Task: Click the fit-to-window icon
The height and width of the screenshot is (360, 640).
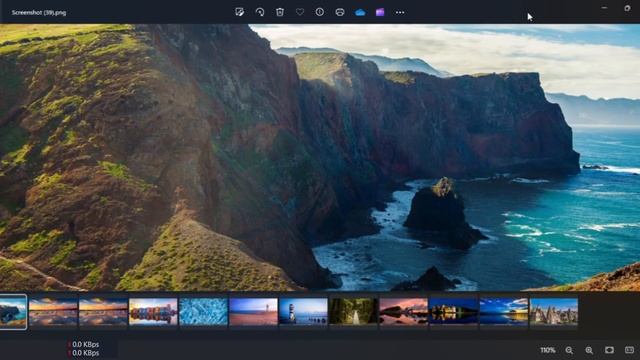Action: 609,350
